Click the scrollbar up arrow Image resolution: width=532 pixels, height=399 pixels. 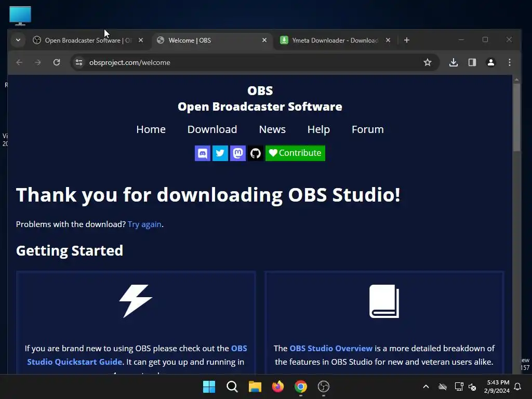516,79
